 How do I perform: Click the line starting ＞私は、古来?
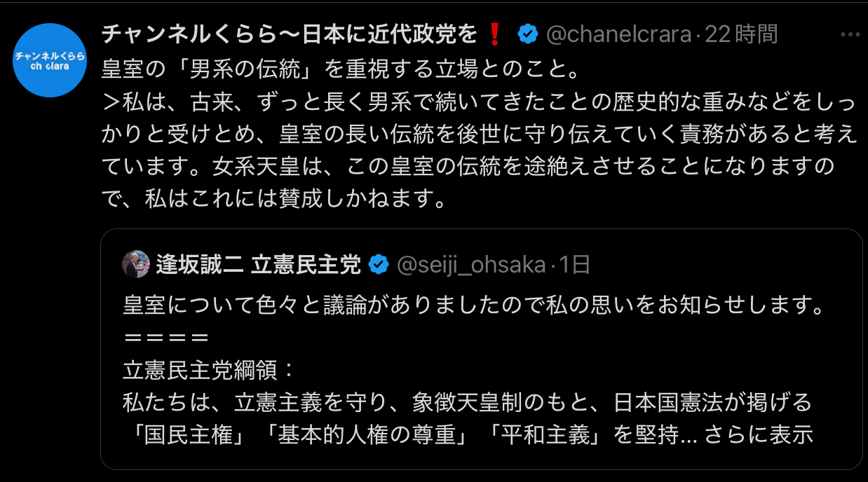[478, 102]
